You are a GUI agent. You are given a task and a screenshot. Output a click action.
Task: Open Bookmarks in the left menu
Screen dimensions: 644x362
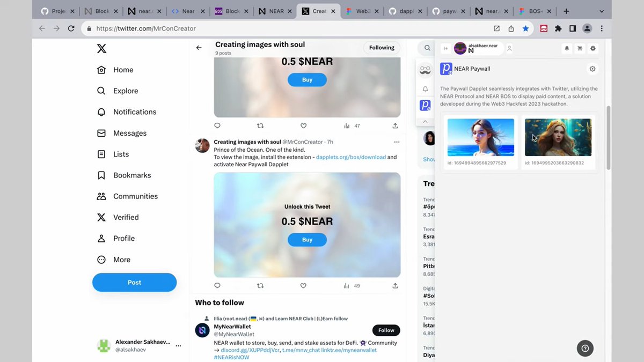click(123, 175)
